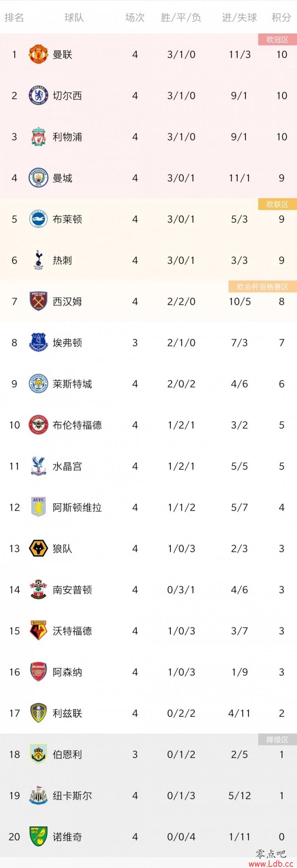This screenshot has width=297, height=868.
Task: Open the Liverpool crest icon
Action: tap(38, 136)
